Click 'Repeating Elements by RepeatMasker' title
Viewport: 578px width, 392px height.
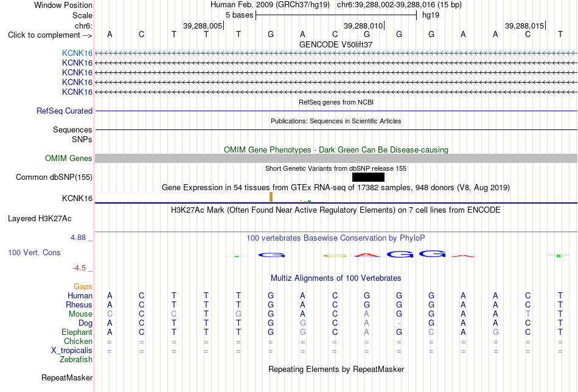[336, 369]
